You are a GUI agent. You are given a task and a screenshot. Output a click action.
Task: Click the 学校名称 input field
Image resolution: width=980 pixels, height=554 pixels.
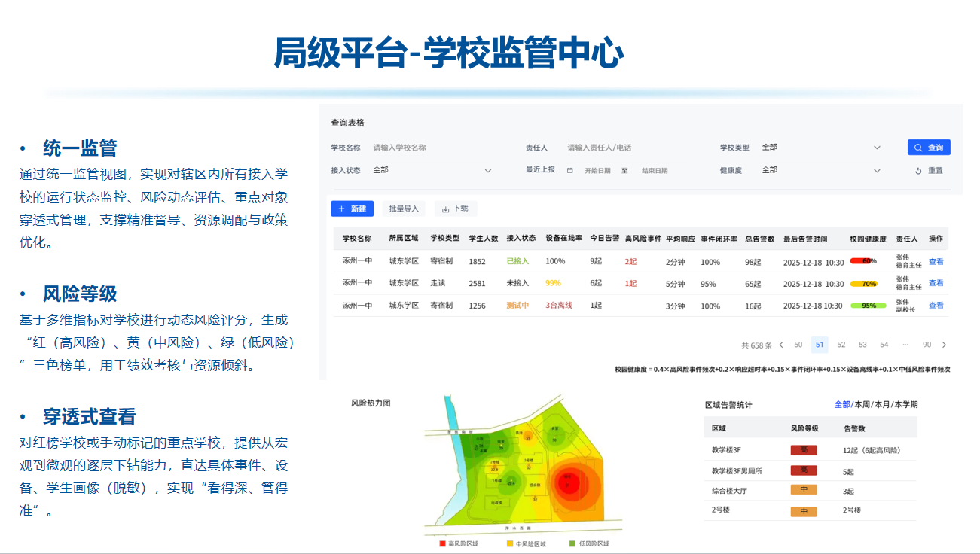tap(437, 148)
